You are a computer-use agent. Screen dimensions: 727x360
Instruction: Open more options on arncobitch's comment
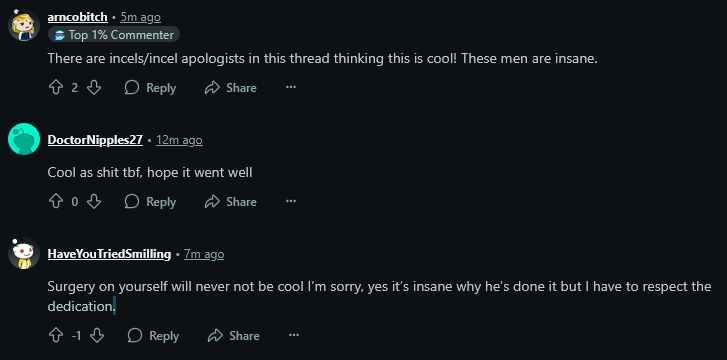291,87
